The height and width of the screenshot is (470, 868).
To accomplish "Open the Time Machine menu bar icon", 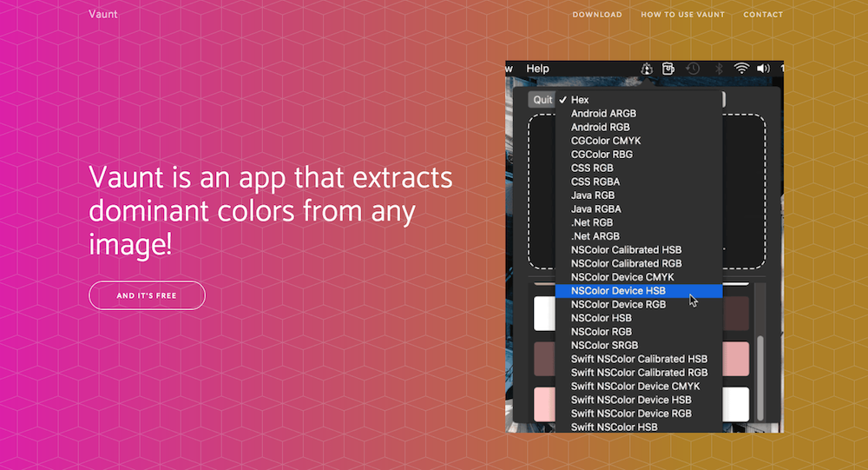I will [693, 69].
